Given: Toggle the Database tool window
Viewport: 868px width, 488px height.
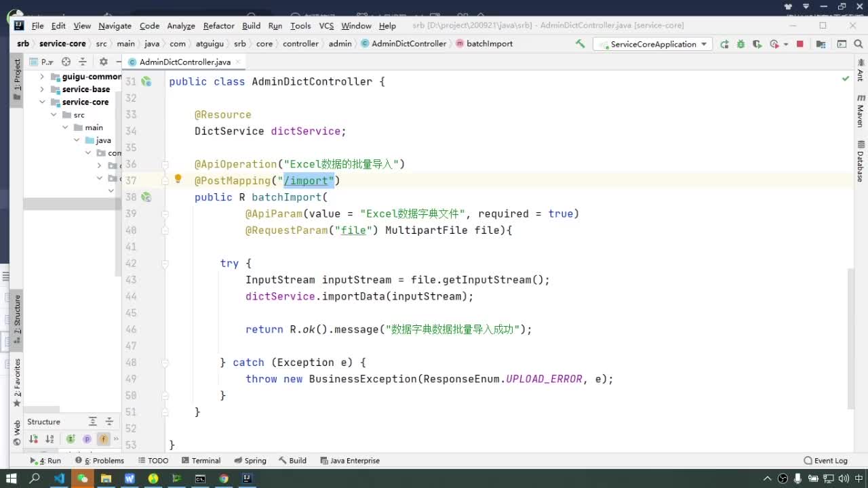Looking at the screenshot, I should click(x=861, y=161).
